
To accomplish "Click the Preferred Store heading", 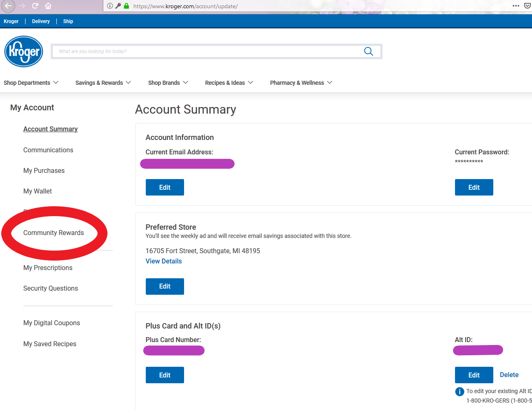I will 170,227.
